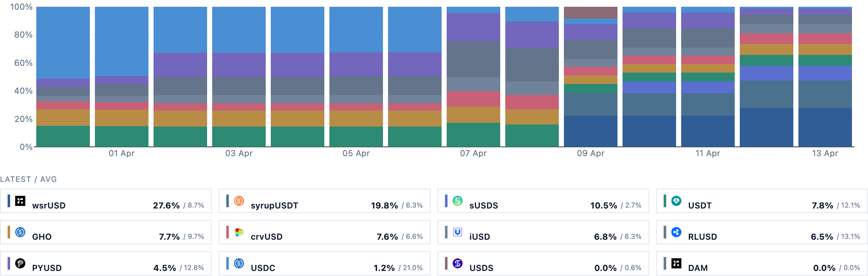Click the 27.6% latest value for wsrUSD

[x=166, y=206]
